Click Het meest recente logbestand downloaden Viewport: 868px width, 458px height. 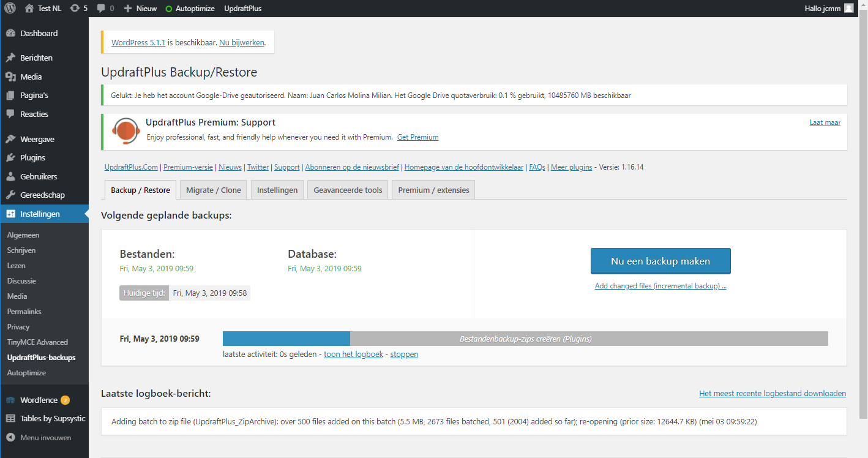click(x=773, y=394)
